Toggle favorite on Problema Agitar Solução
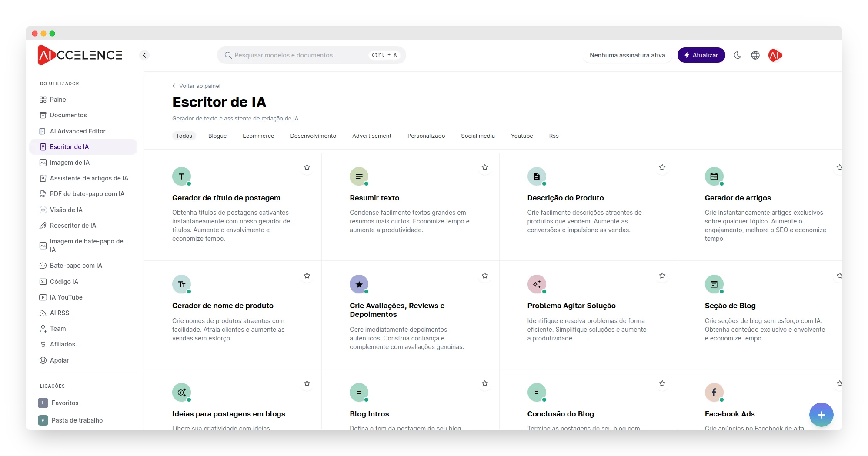The image size is (868, 456). coord(662,276)
